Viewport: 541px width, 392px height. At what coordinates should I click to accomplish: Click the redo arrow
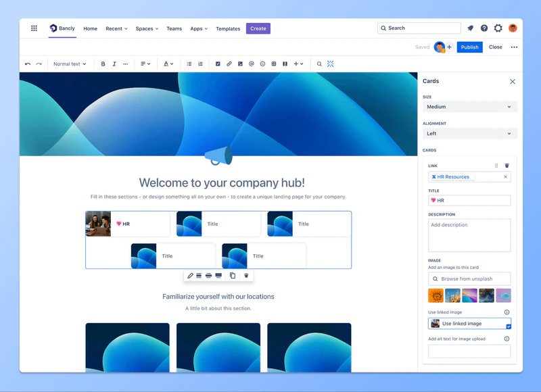[x=39, y=64]
